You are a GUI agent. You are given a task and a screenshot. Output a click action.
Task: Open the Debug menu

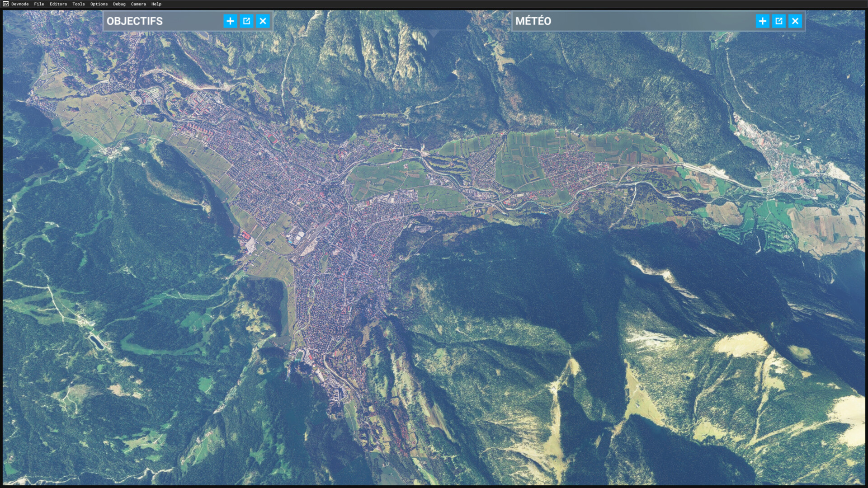tap(119, 4)
